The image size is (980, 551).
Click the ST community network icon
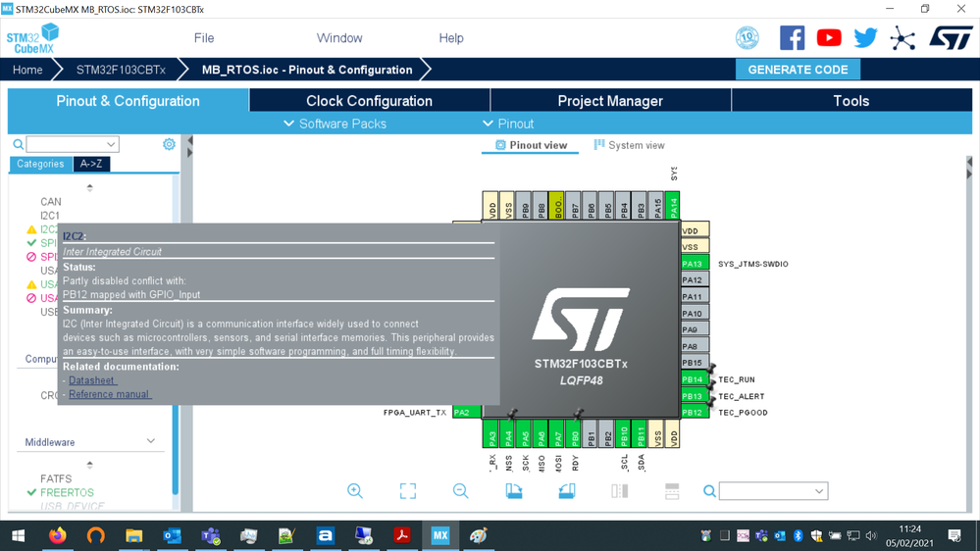903,38
